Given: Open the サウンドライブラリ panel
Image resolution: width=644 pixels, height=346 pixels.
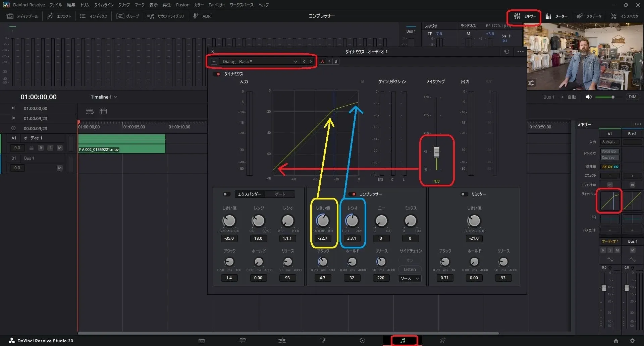Looking at the screenshot, I should tap(165, 16).
